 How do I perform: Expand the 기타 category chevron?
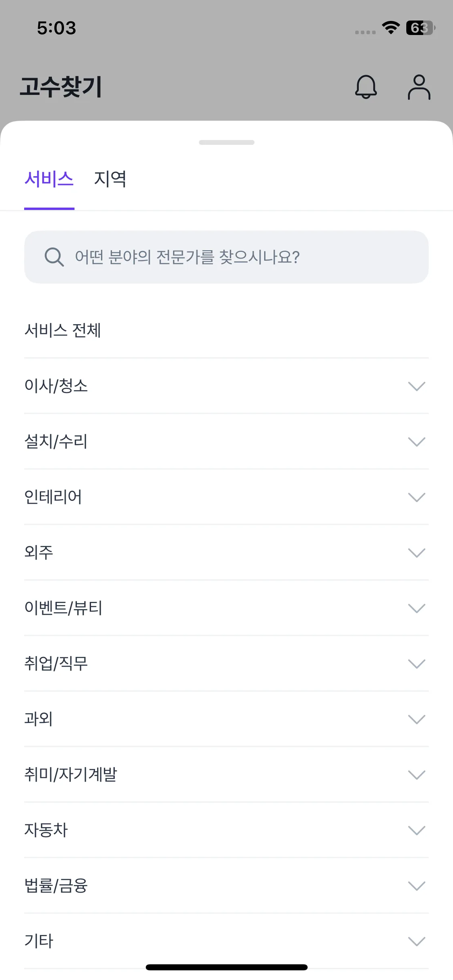point(416,941)
